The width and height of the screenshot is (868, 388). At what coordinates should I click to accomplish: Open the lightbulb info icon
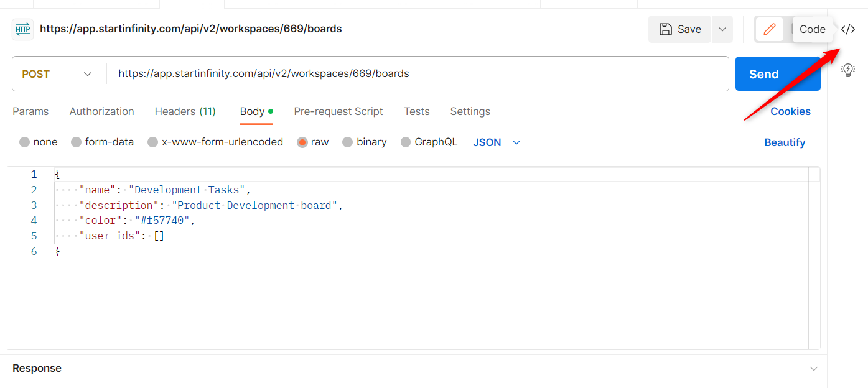pyautogui.click(x=848, y=70)
